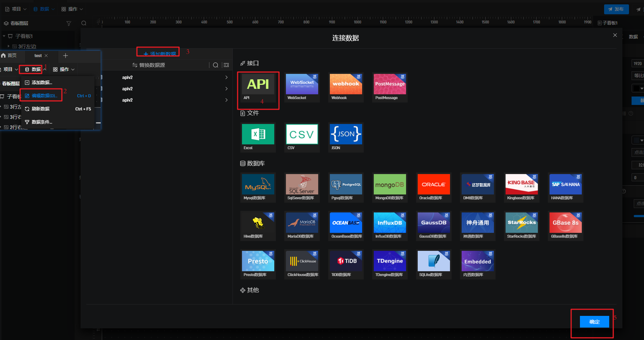Select the GaussDB database tile
The height and width of the screenshot is (340, 644).
[x=434, y=226]
